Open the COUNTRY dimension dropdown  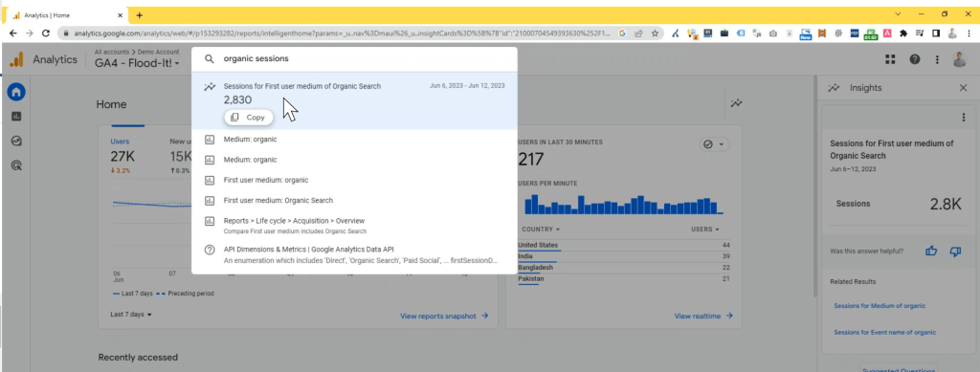coord(541,230)
